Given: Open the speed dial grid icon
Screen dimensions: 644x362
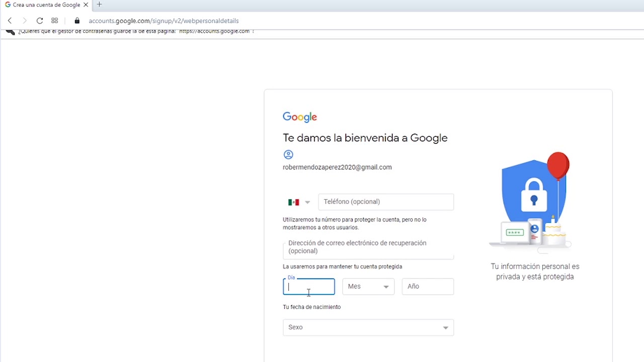Looking at the screenshot, I should point(55,21).
